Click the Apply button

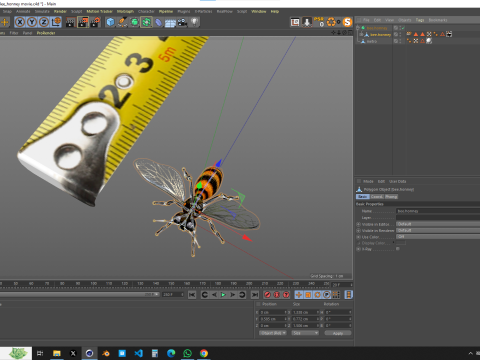pos(338,333)
